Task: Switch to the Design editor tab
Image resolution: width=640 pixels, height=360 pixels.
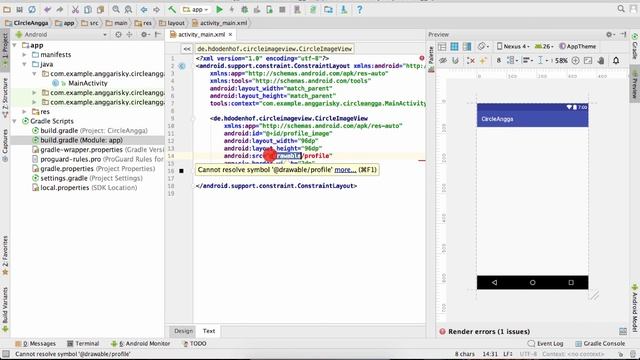Action: [183, 331]
